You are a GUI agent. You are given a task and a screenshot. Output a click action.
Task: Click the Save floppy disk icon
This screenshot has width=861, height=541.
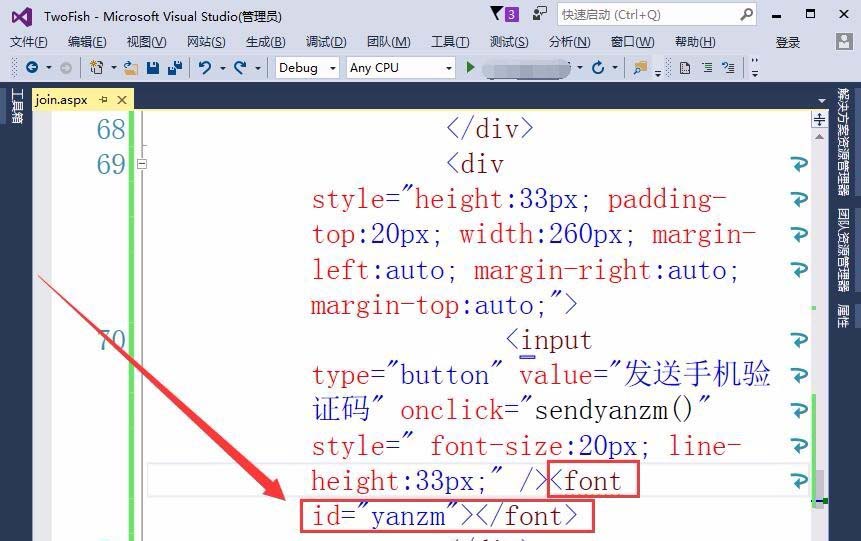pos(153,68)
